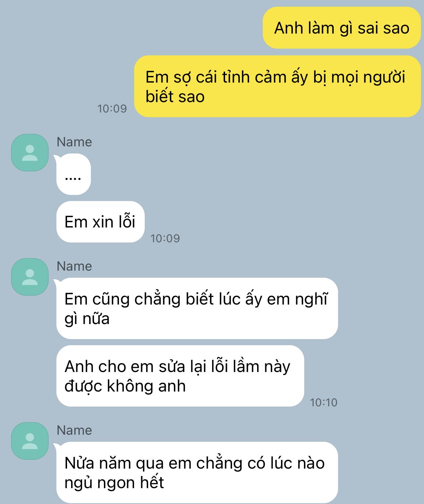Select the 'Em sợ cái tình cảm ấy' bubble

point(277,86)
